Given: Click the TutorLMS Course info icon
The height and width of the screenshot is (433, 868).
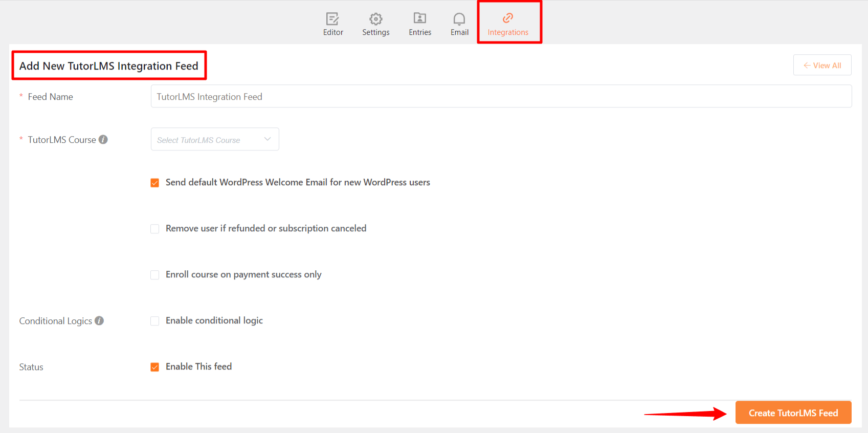Looking at the screenshot, I should [x=103, y=139].
